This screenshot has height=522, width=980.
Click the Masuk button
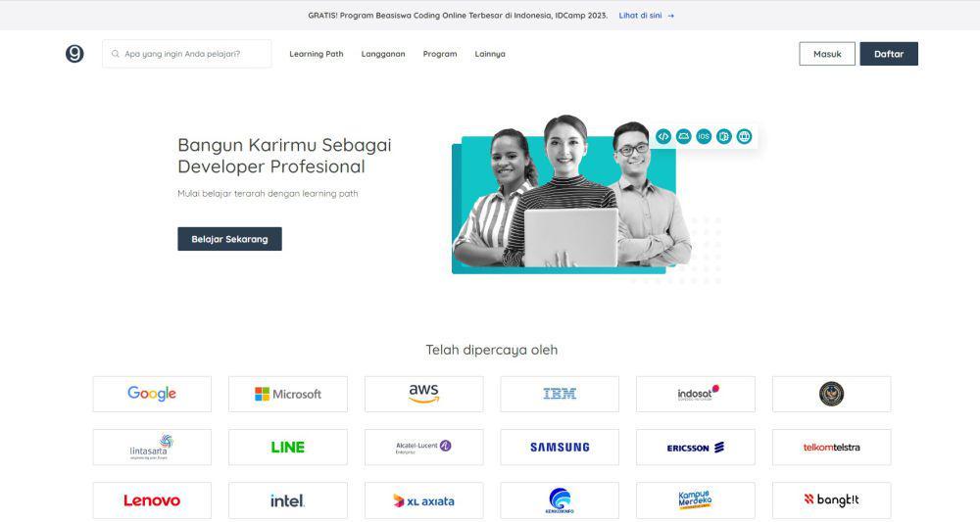(827, 54)
